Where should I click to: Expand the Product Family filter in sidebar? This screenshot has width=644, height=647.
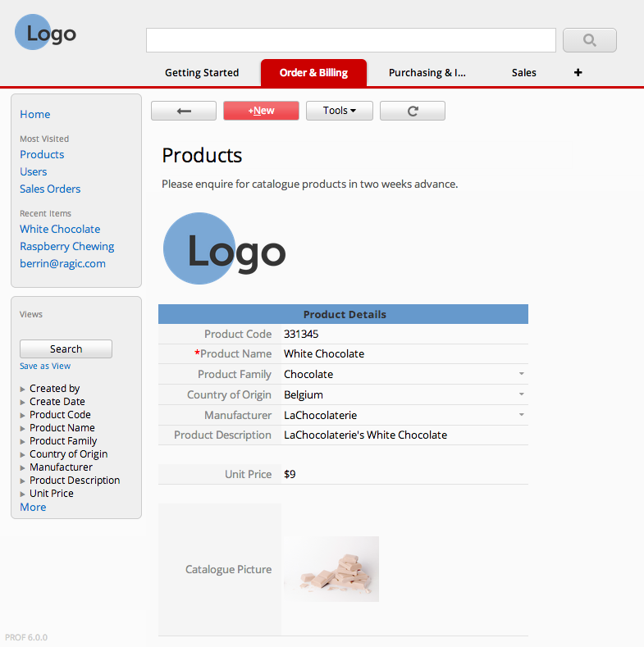click(x=22, y=441)
